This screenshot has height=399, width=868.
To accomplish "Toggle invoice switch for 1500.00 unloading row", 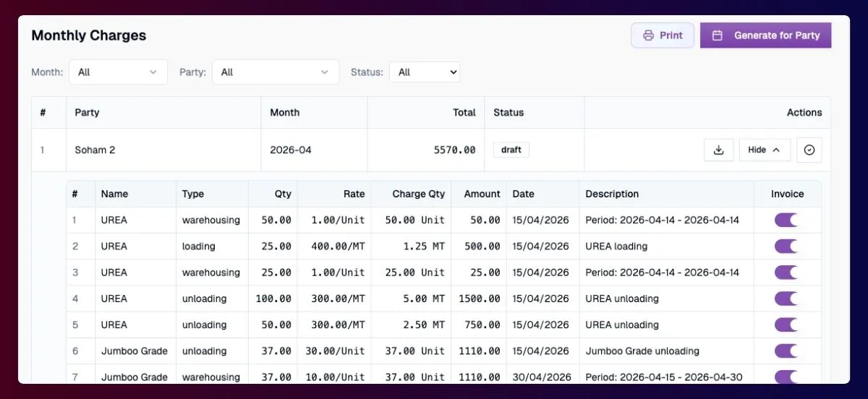I will (x=786, y=299).
